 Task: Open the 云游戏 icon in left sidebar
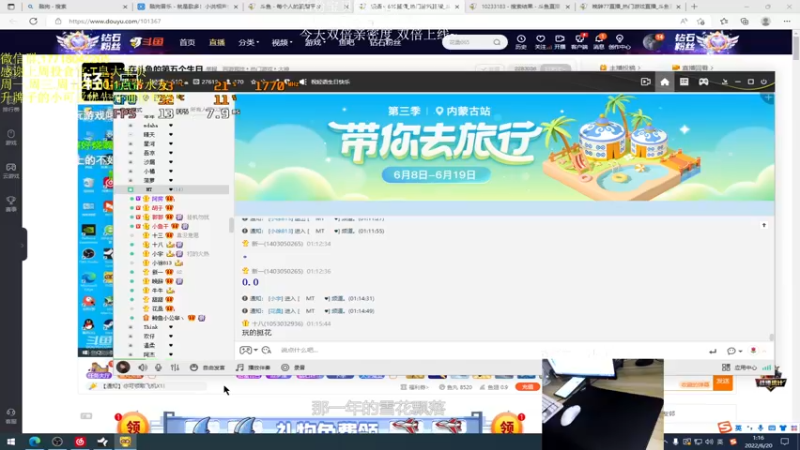[x=11, y=171]
